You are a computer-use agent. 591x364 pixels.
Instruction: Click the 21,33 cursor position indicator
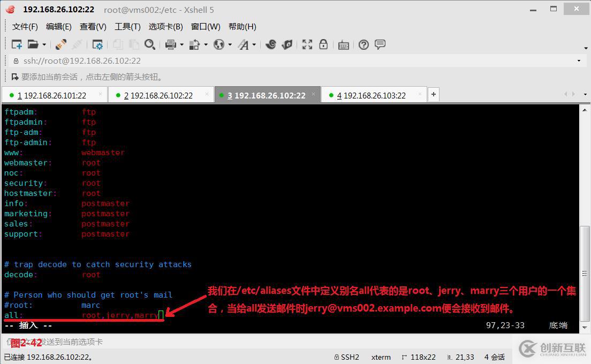(460, 357)
